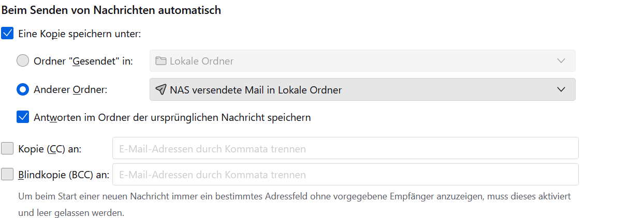Click chevron arrow of Lokale Ordner dropdown
Screen dimensions: 644x218
pos(561,61)
